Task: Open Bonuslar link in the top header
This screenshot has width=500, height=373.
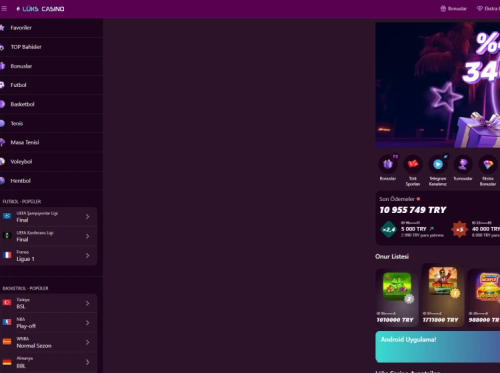Action: tap(454, 9)
